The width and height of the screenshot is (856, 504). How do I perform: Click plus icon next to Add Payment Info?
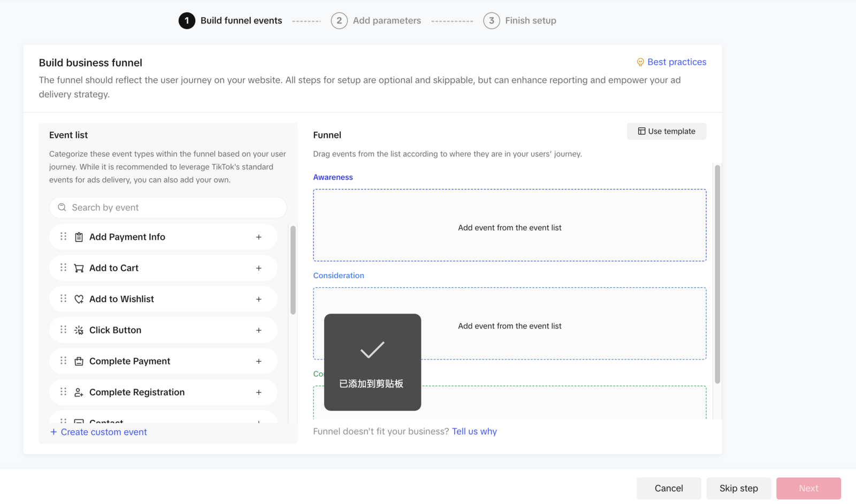click(x=258, y=237)
